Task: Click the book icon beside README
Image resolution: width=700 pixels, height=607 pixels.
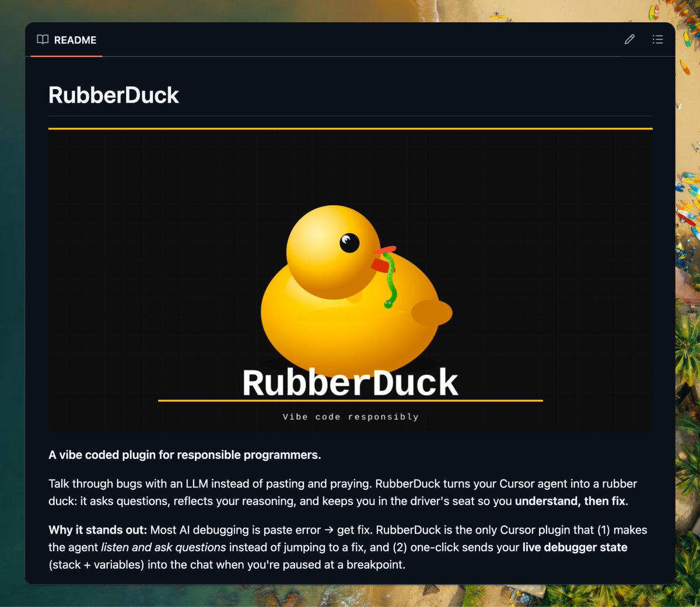Action: [43, 40]
